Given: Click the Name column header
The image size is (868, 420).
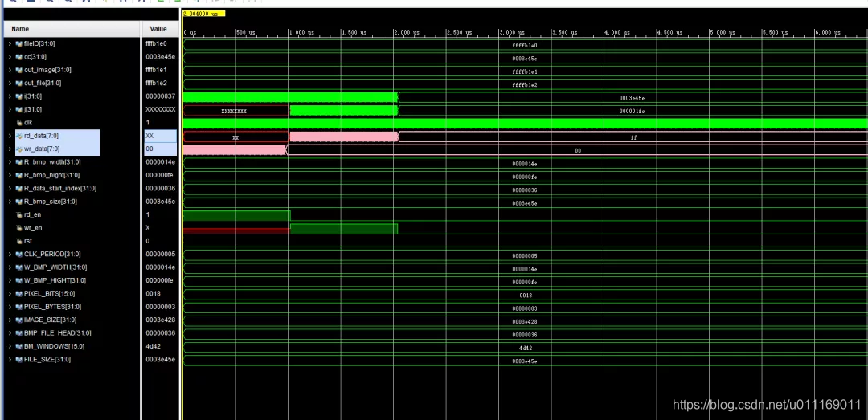Looking at the screenshot, I should click(x=72, y=29).
